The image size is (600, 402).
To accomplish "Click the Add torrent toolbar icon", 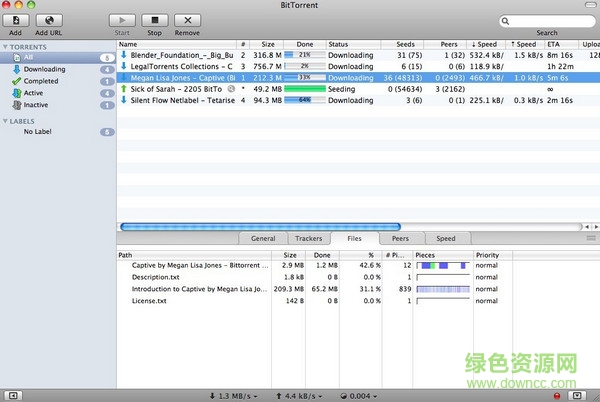I will 16,20.
